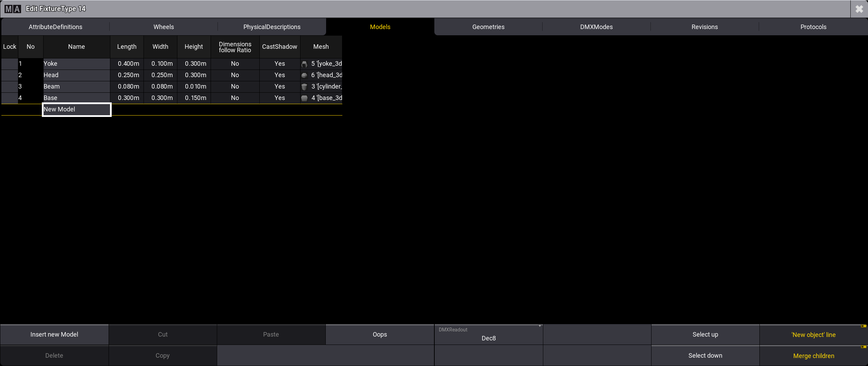This screenshot has height=366, width=868.
Task: Click the cylinder mesh icon in Beam row
Action: coord(304,87)
